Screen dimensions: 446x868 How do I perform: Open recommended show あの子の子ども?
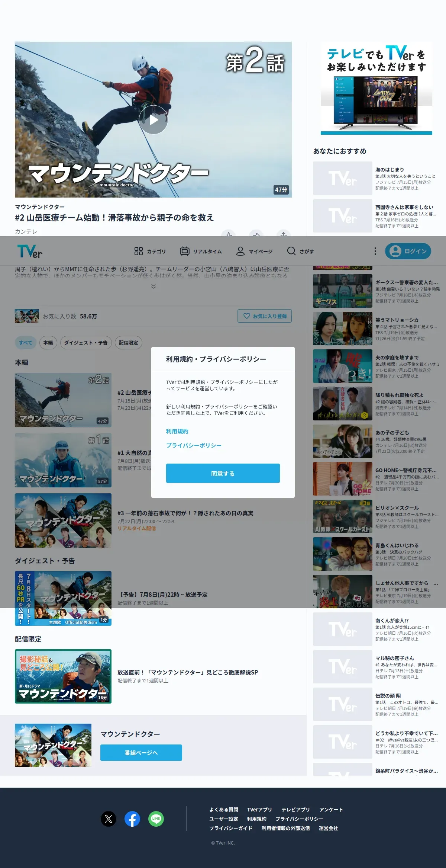click(376, 441)
